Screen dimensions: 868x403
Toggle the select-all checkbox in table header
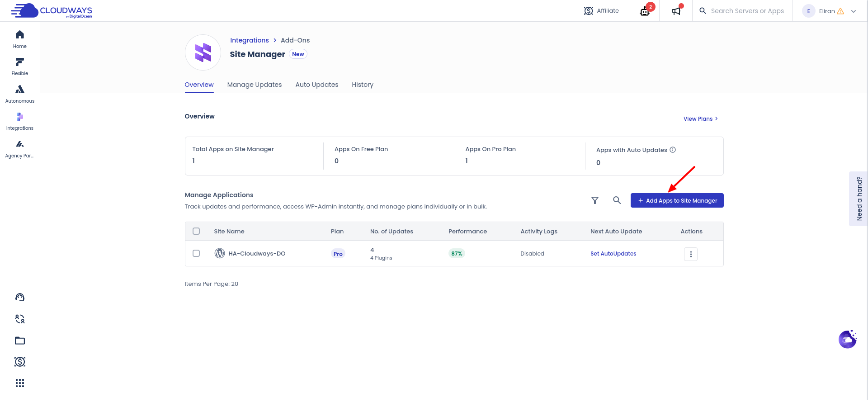click(x=196, y=231)
